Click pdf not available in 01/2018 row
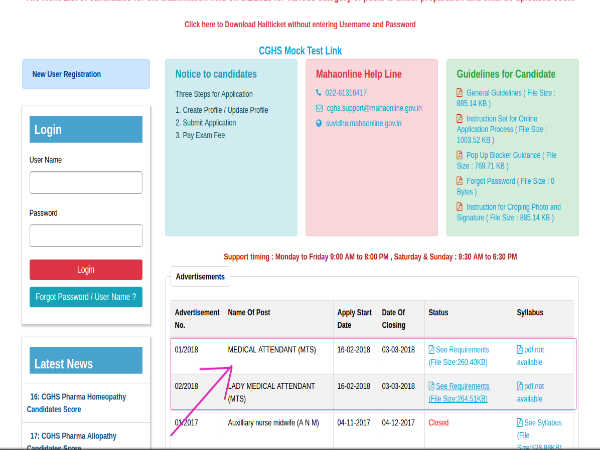 click(530, 356)
